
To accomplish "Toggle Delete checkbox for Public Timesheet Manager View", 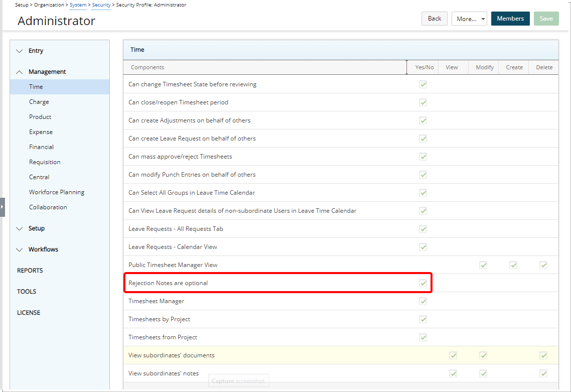I will coord(543,265).
